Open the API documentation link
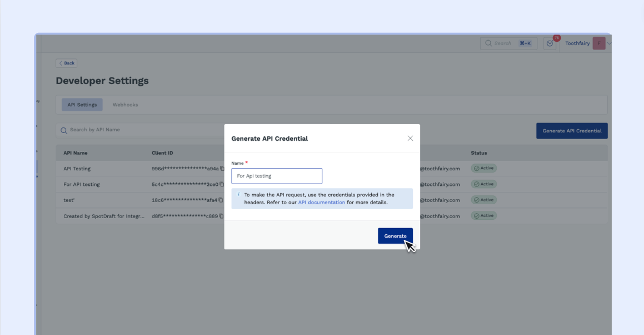The height and width of the screenshot is (335, 644). (x=321, y=203)
